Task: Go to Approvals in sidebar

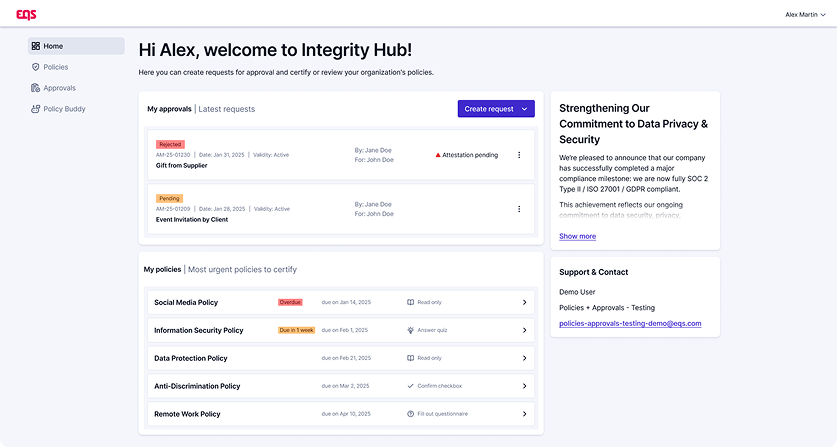Action: coord(59,88)
